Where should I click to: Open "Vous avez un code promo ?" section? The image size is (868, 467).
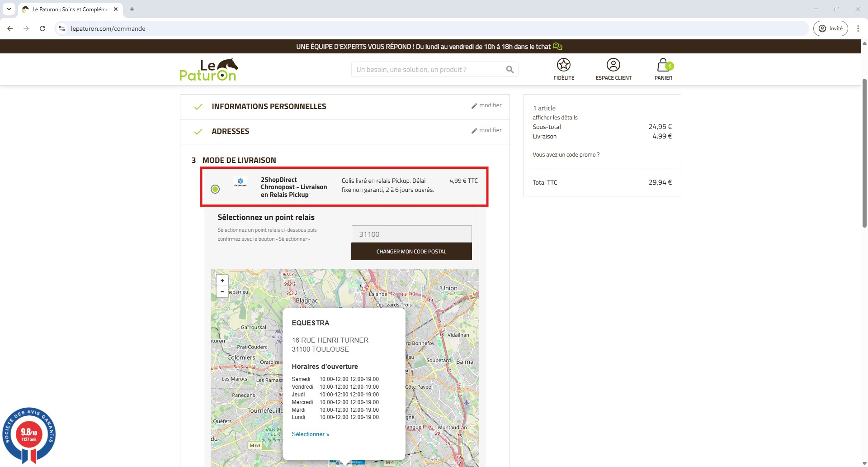coord(566,154)
